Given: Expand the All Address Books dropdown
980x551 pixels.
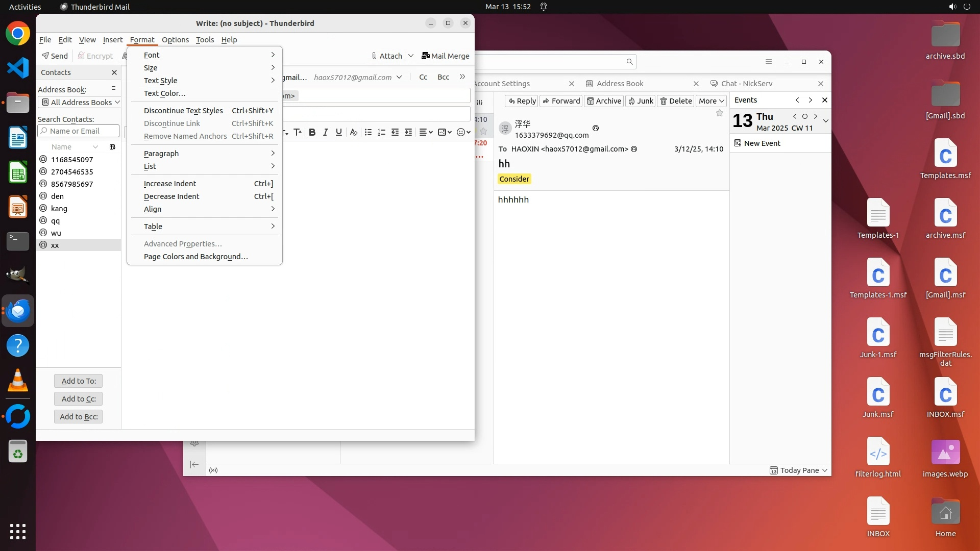Looking at the screenshot, I should (x=80, y=103).
